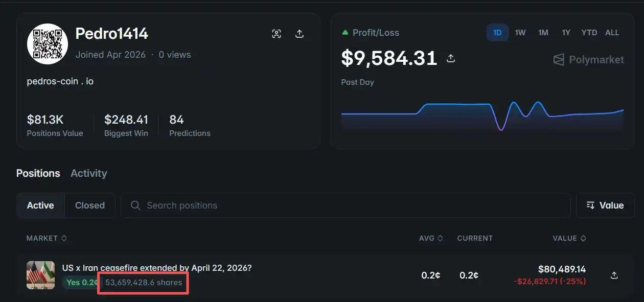Click the magnifier icon in search positions
Image resolution: width=644 pixels, height=302 pixels.
(x=135, y=205)
